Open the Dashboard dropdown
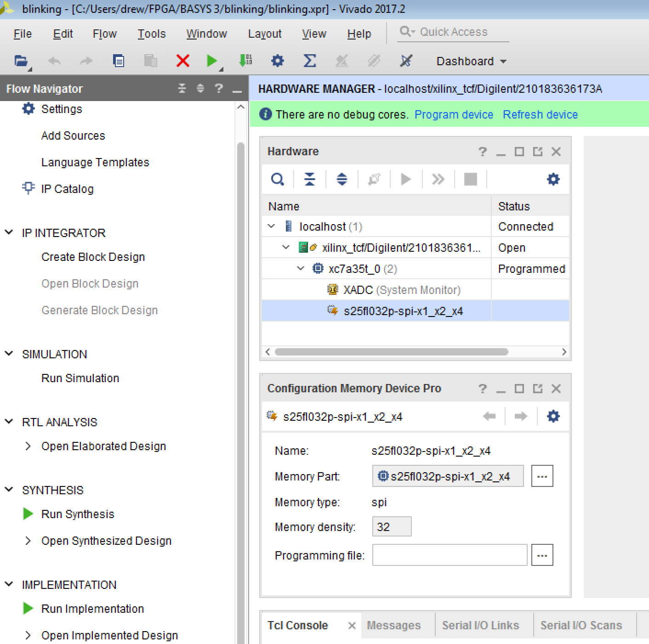Image resolution: width=649 pixels, height=644 pixels. 471,61
